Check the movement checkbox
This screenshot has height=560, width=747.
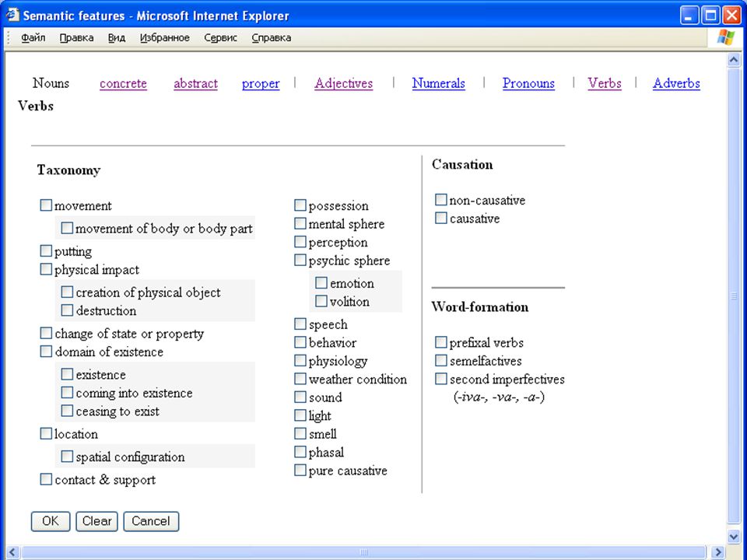[x=46, y=205]
